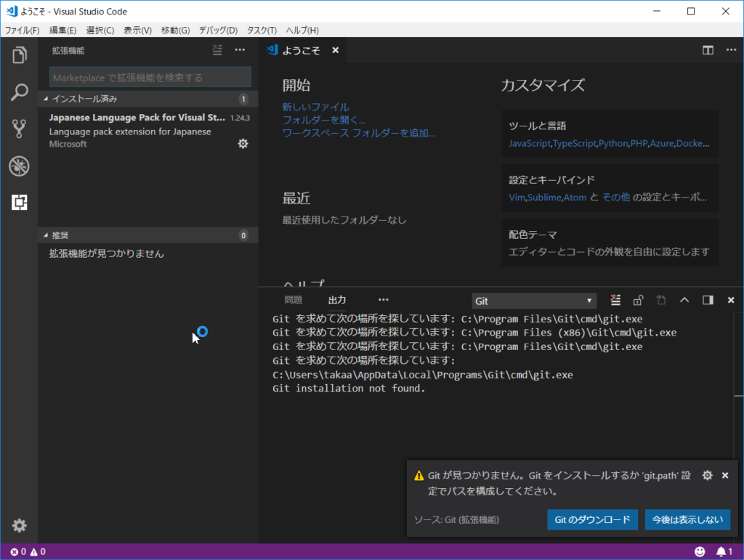Toggle output scroll lock
744x560 pixels.
[638, 300]
